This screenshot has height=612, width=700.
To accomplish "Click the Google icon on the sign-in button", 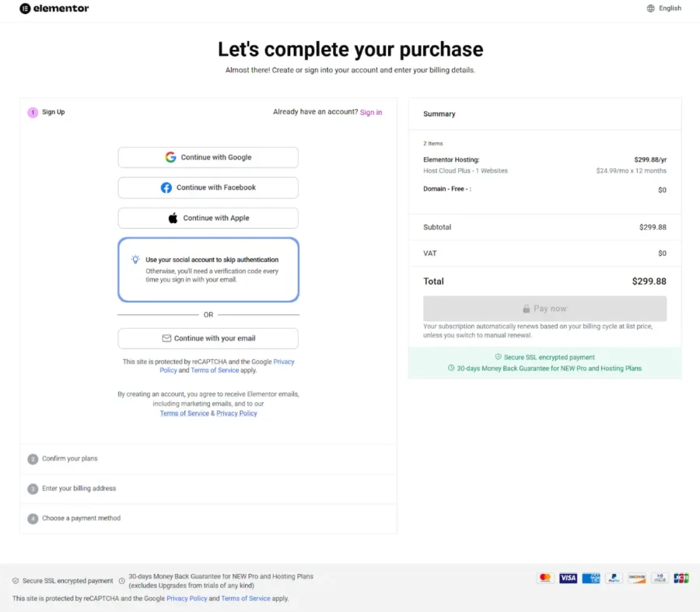I will [x=170, y=157].
